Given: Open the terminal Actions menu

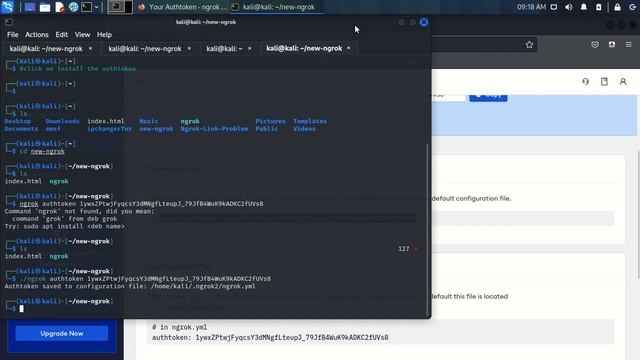Looking at the screenshot, I should (37, 35).
